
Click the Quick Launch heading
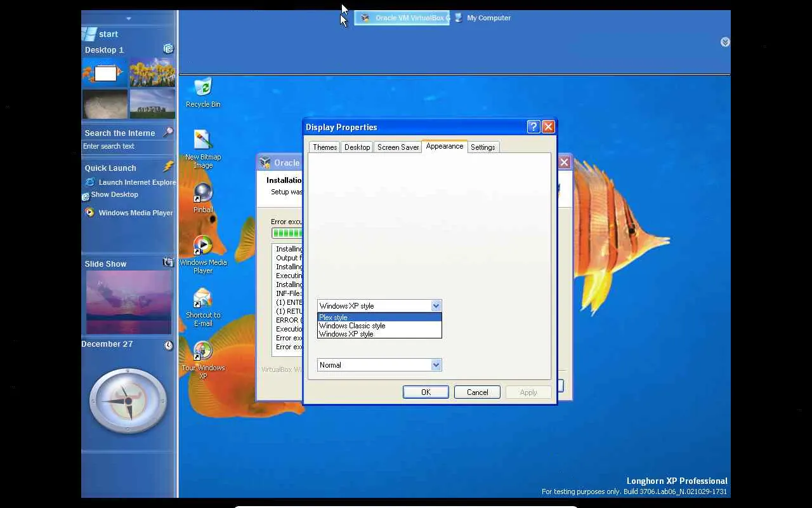click(x=110, y=168)
